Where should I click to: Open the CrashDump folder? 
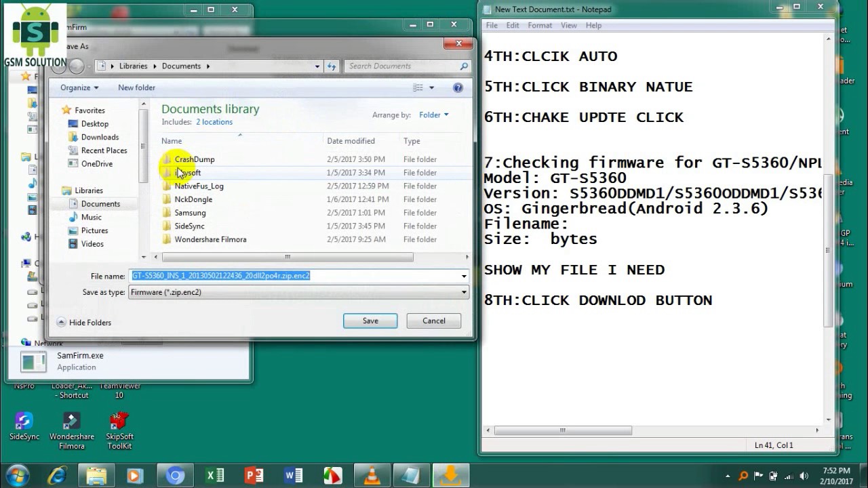tap(195, 159)
